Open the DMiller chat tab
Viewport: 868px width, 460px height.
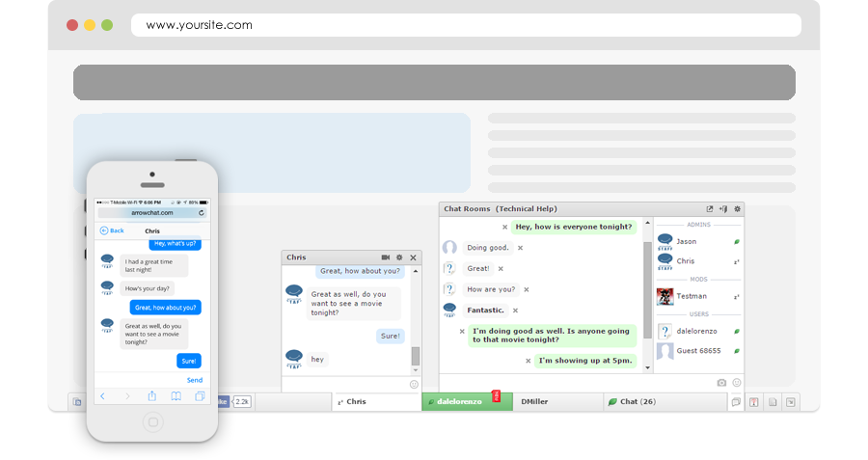coord(558,402)
